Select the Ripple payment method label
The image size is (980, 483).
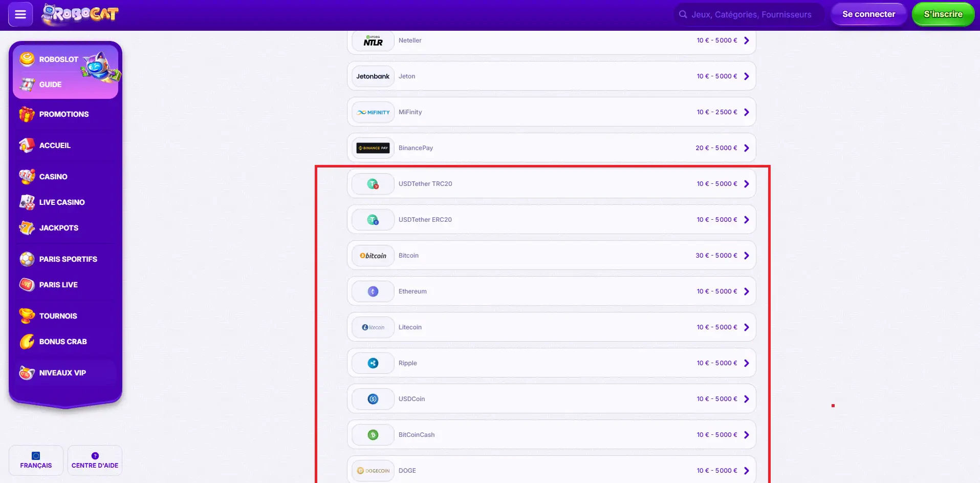pyautogui.click(x=407, y=363)
